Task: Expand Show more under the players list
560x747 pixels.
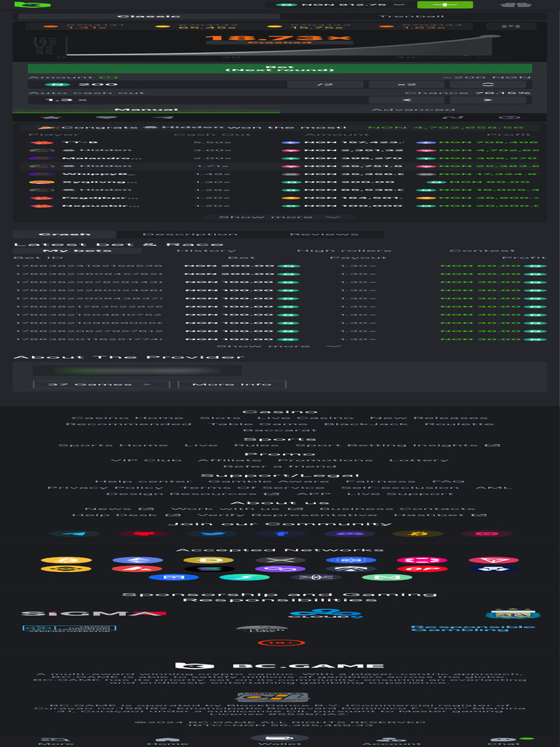Action: click(x=279, y=217)
